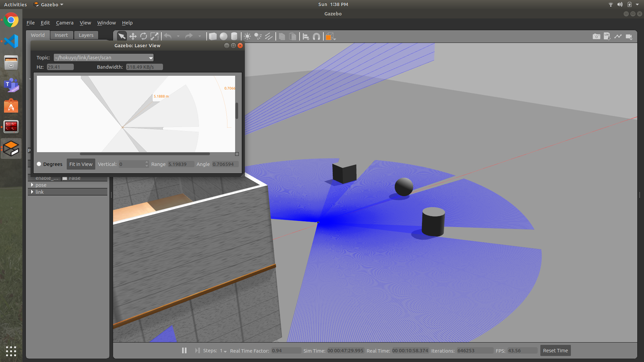Take a screenshot with camera icon
Viewport: 644px width, 362px height.
[x=596, y=36]
